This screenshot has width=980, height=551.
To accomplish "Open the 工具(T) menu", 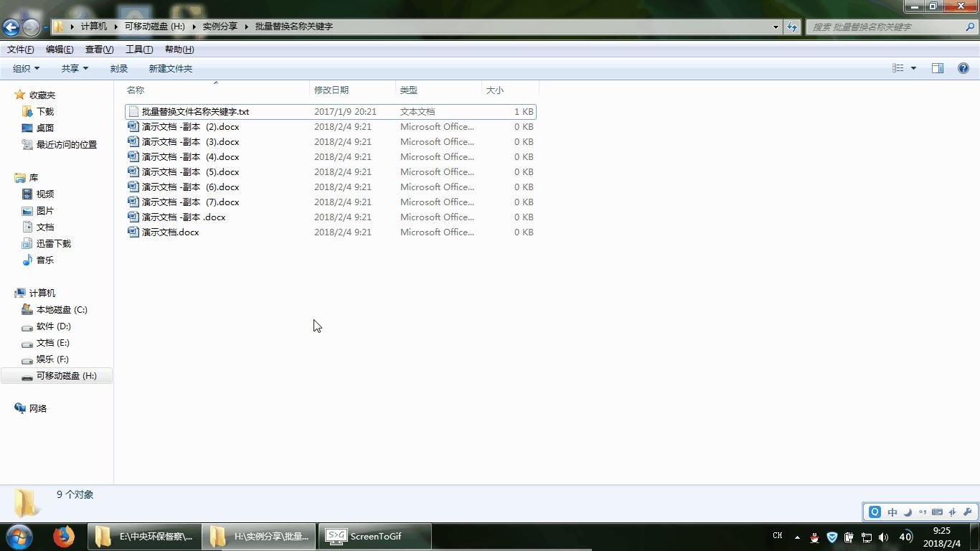I will pos(139,50).
